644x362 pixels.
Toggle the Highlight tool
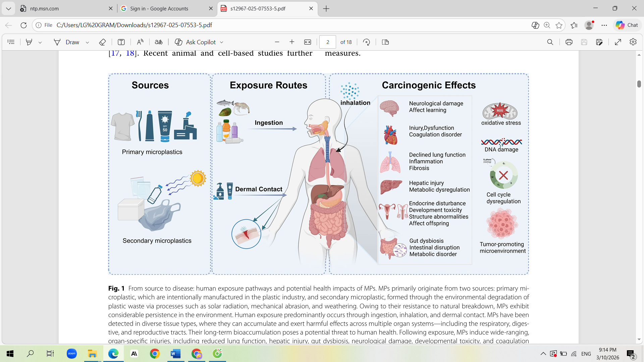coord(29,42)
